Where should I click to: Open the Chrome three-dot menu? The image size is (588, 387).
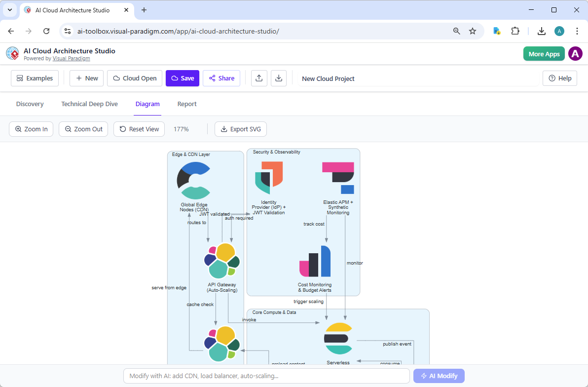tap(578, 31)
